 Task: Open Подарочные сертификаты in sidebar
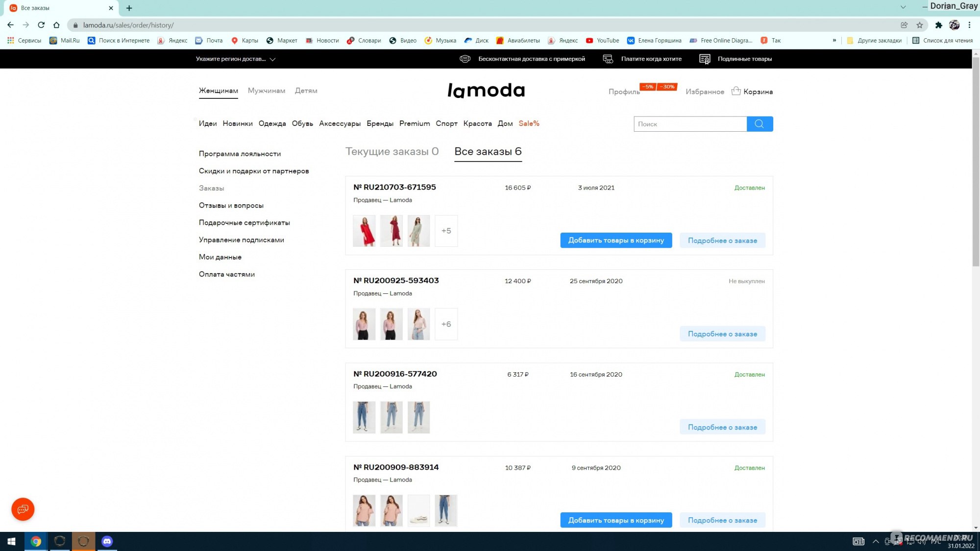coord(245,223)
